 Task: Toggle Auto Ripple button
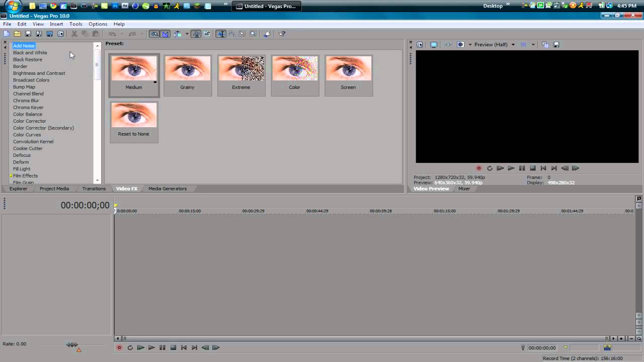tap(177, 34)
